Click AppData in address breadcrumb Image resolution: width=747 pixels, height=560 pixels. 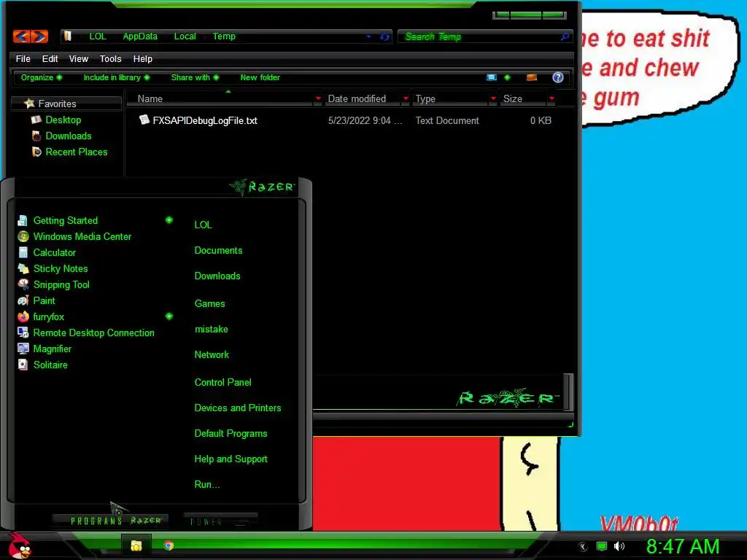click(x=139, y=36)
